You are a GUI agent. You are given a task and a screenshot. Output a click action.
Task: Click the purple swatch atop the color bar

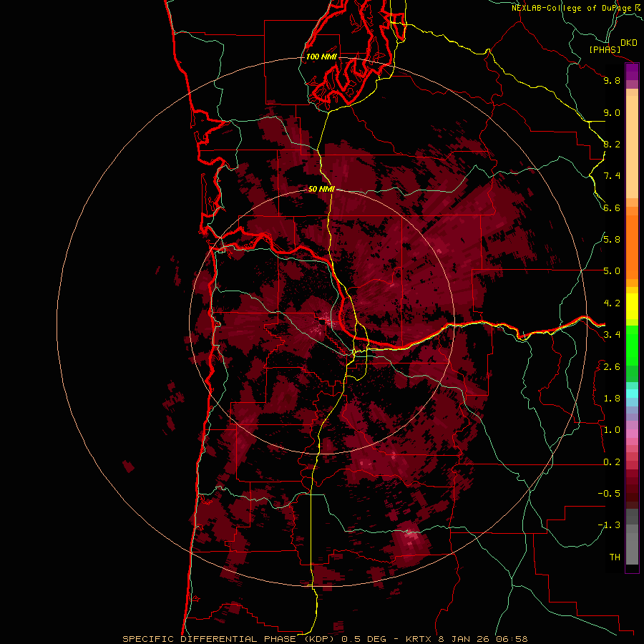[x=632, y=72]
